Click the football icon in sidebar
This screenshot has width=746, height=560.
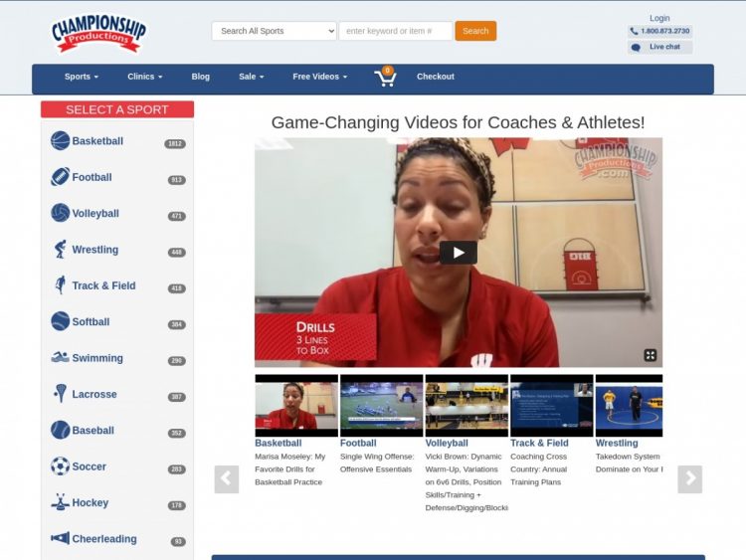[60, 177]
